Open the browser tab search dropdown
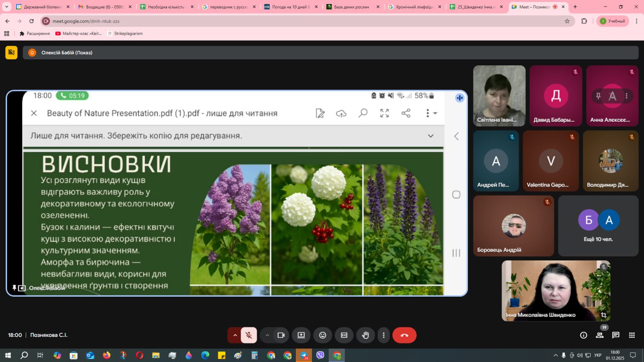This screenshot has width=644, height=362. pyautogui.click(x=7, y=7)
